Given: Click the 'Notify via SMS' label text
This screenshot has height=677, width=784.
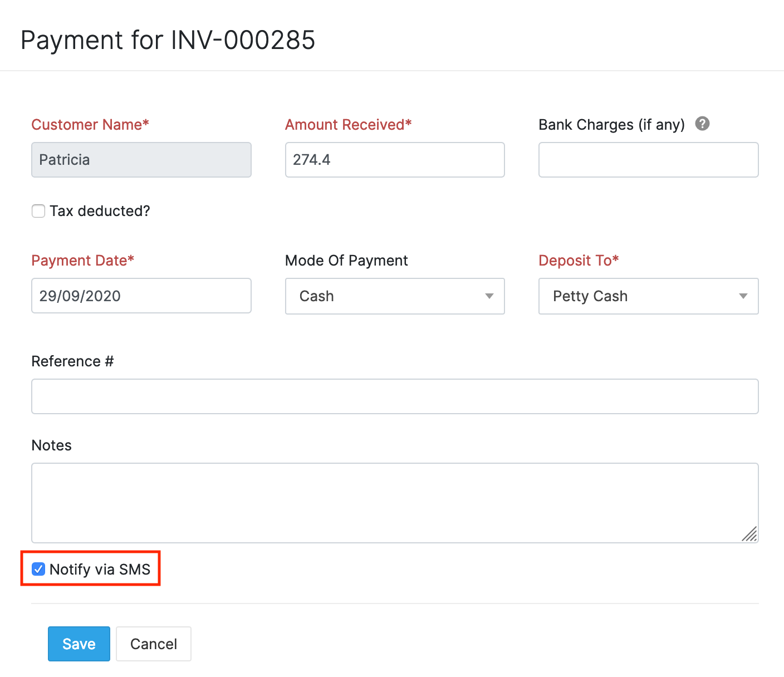Looking at the screenshot, I should tap(100, 569).
